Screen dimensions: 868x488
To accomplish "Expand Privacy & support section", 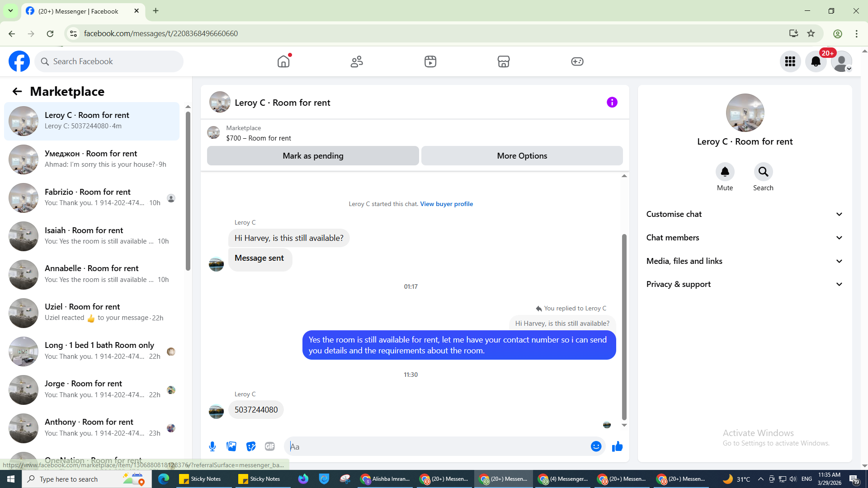I will point(745,284).
